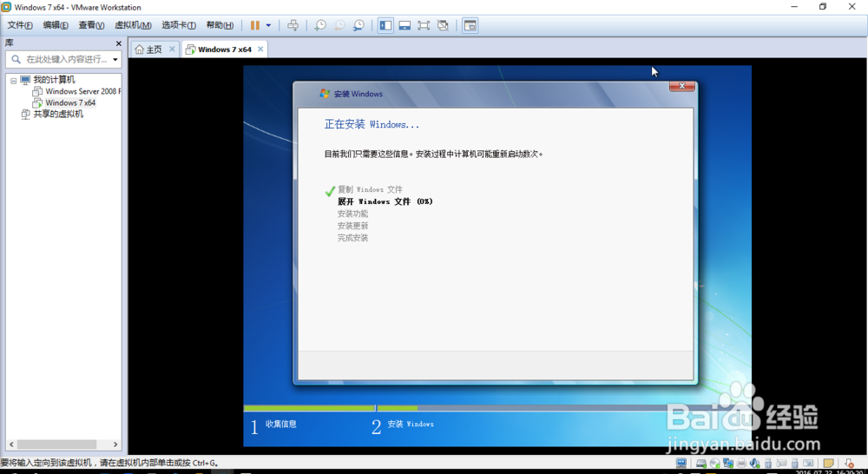Take a snapshot of the virtual machine
Image resolution: width=868 pixels, height=474 pixels.
(320, 25)
